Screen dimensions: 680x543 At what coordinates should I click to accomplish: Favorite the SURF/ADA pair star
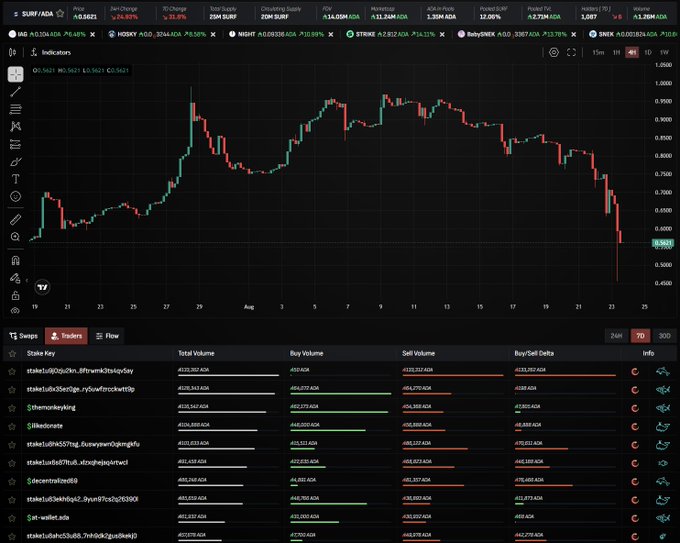pos(60,13)
